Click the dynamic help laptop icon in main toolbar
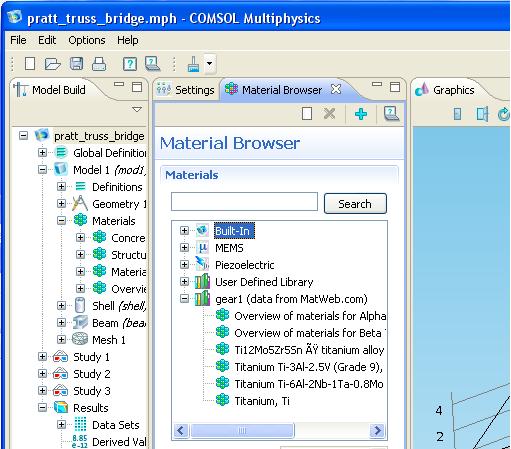This screenshot has width=511, height=449. pos(152,63)
